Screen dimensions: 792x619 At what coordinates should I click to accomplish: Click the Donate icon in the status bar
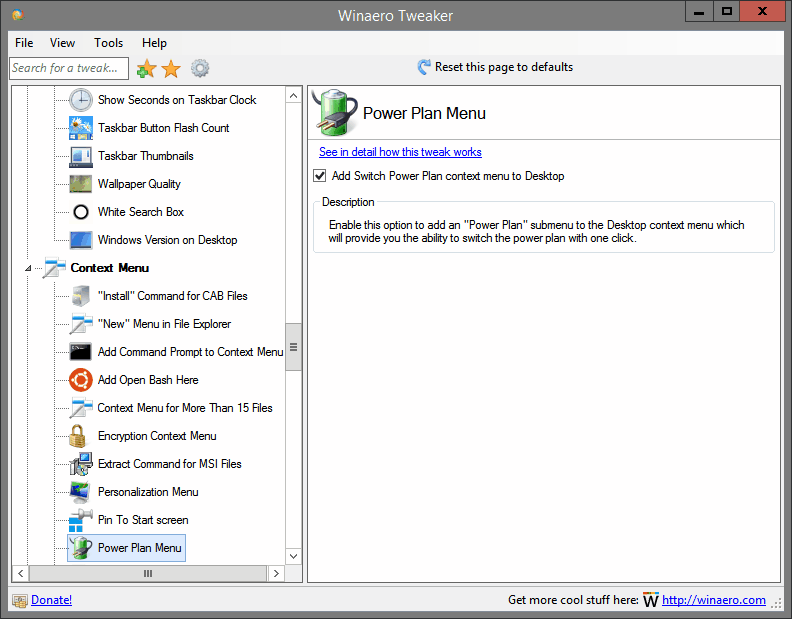[20, 600]
